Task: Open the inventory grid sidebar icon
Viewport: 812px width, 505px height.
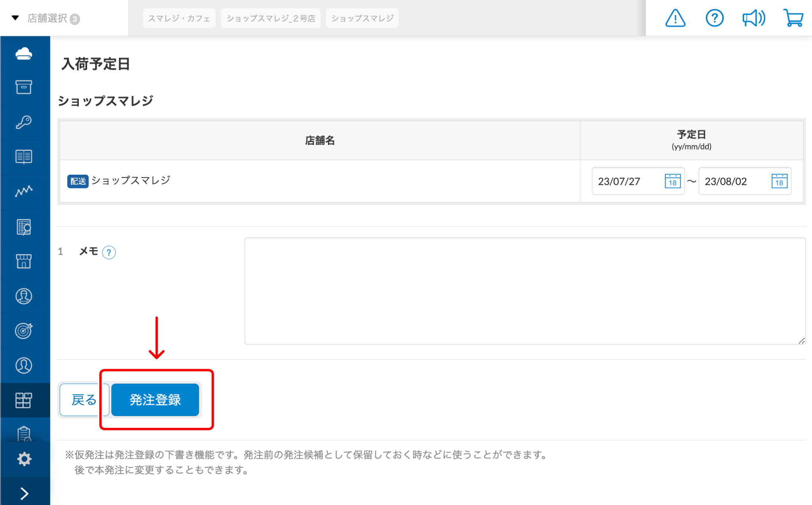Action: pos(24,400)
